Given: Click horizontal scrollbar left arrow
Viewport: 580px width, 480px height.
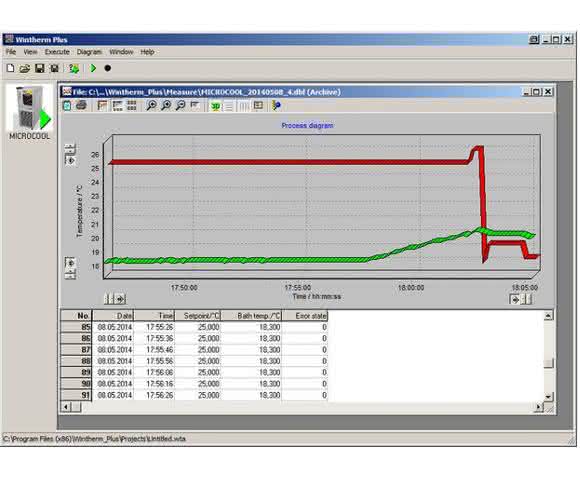Looking at the screenshot, I should tap(66, 407).
